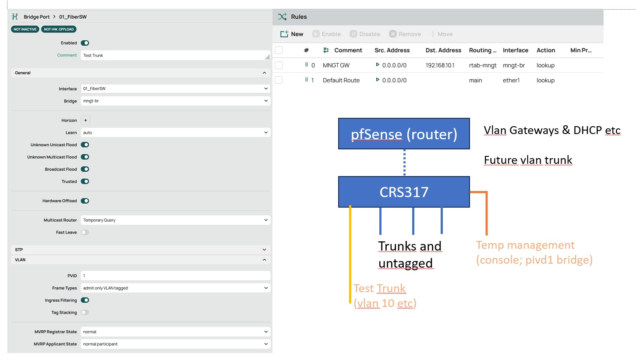This screenshot has height=364, width=636.
Task: Click source arrow icon in Default Route row
Action: [378, 80]
